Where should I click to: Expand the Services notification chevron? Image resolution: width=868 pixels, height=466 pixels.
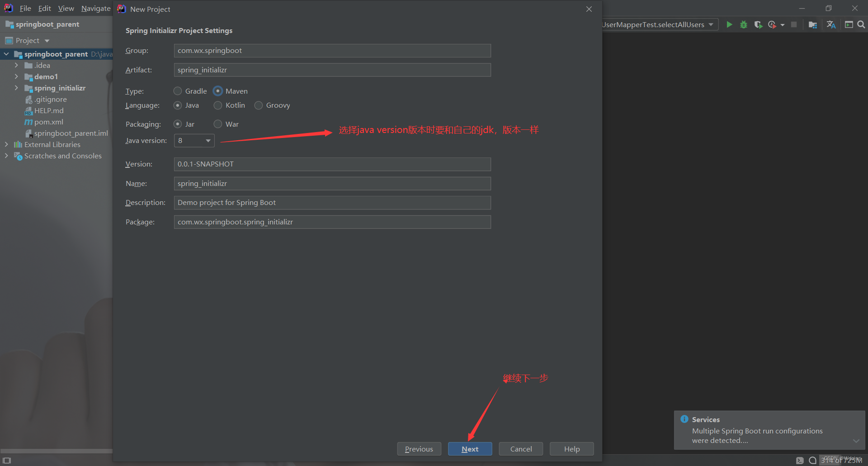856,441
